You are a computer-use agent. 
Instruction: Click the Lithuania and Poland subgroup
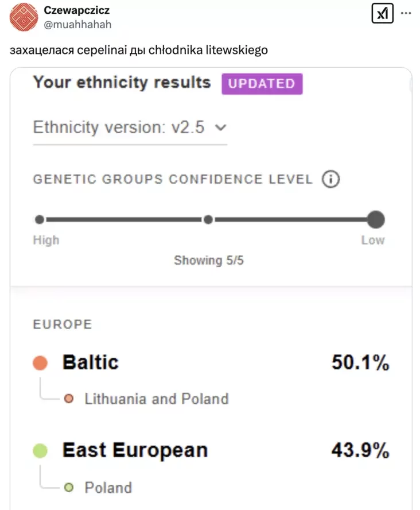(x=156, y=399)
